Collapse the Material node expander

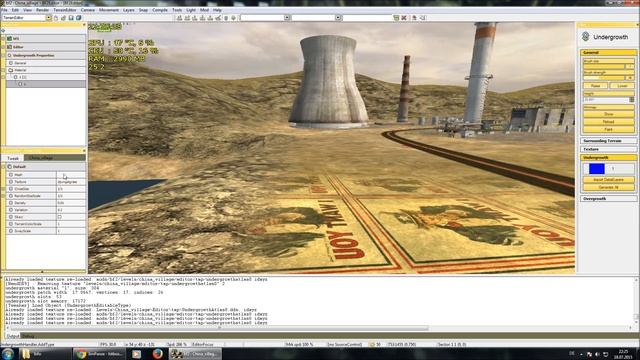pos(4,70)
